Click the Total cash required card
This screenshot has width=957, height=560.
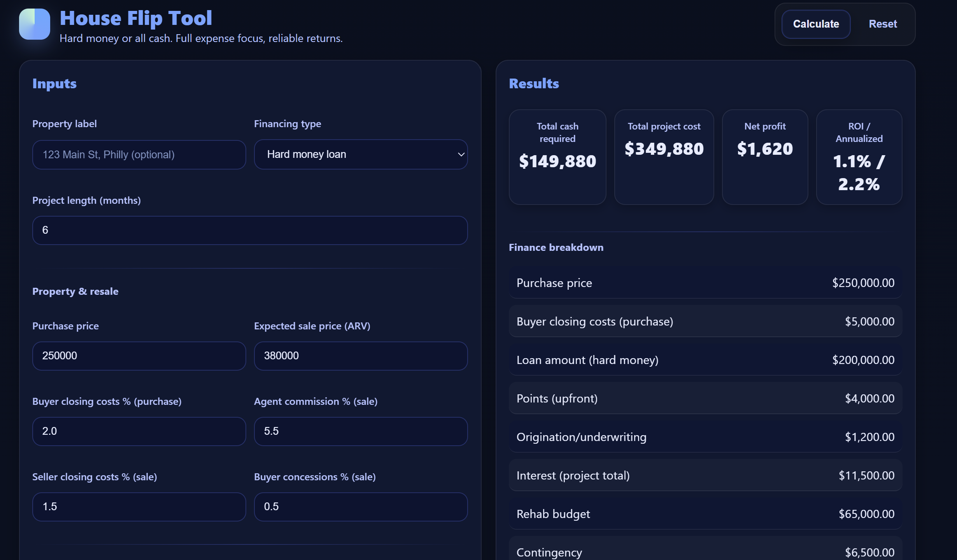tap(557, 157)
